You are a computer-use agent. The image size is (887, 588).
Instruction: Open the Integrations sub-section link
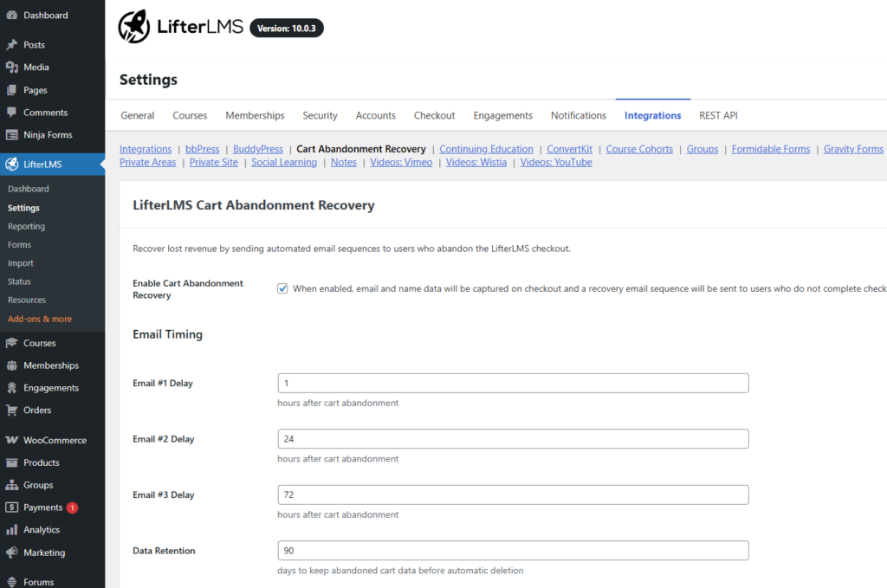coord(146,149)
